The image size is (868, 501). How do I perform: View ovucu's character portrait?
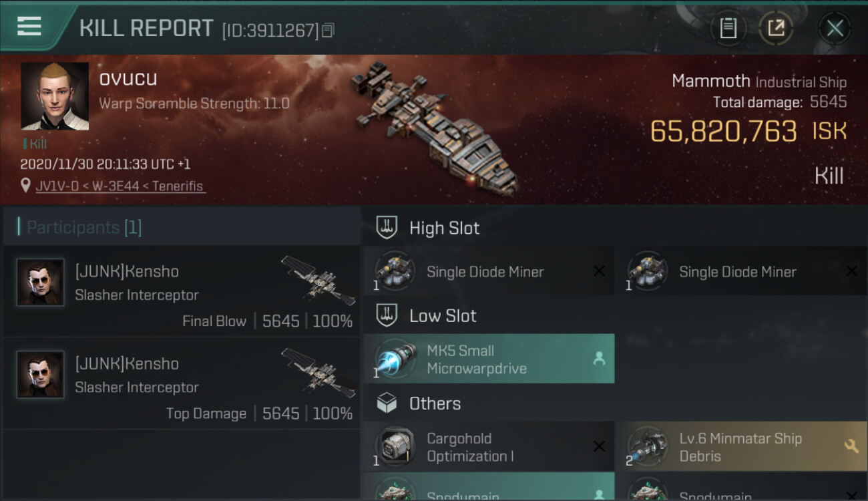55,96
